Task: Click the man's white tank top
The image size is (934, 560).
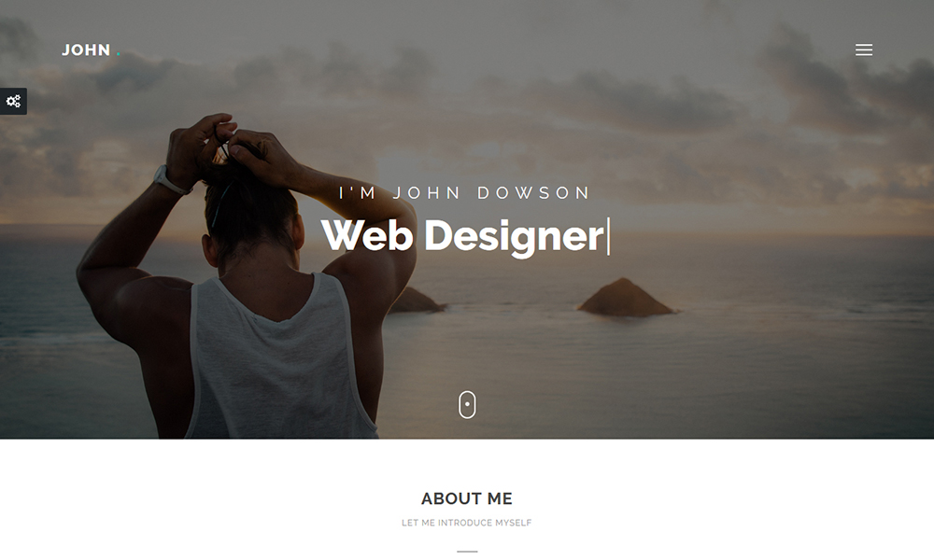Action: pyautogui.click(x=278, y=363)
